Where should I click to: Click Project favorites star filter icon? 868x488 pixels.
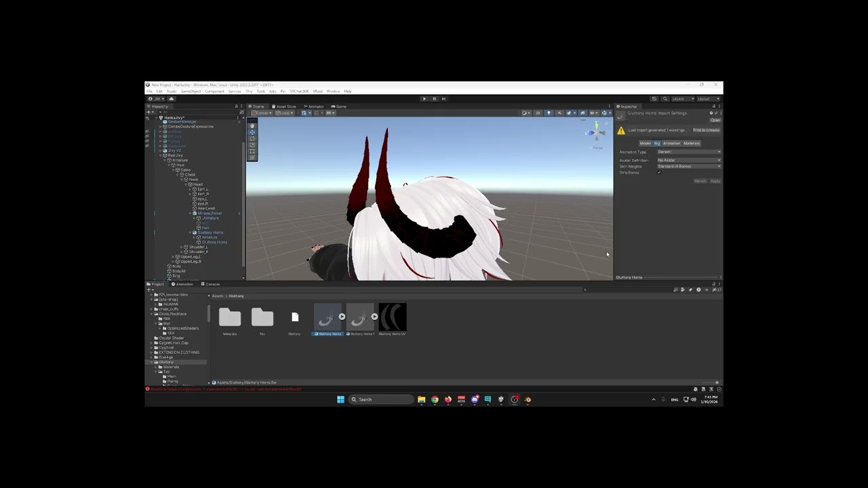(707, 289)
